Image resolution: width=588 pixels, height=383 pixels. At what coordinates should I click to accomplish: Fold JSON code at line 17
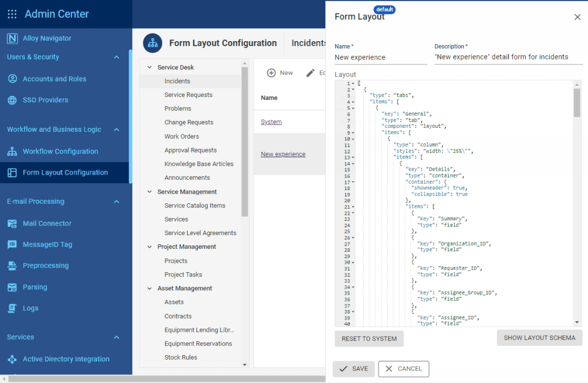point(353,182)
